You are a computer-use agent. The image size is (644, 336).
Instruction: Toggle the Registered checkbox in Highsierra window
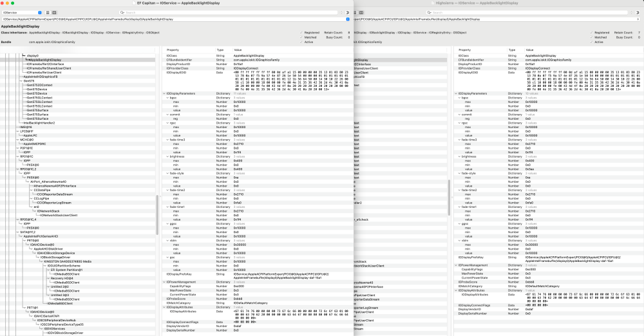click(591, 32)
